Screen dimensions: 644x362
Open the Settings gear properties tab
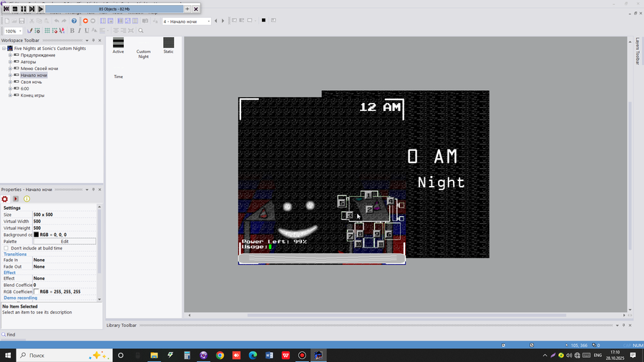[5, 199]
